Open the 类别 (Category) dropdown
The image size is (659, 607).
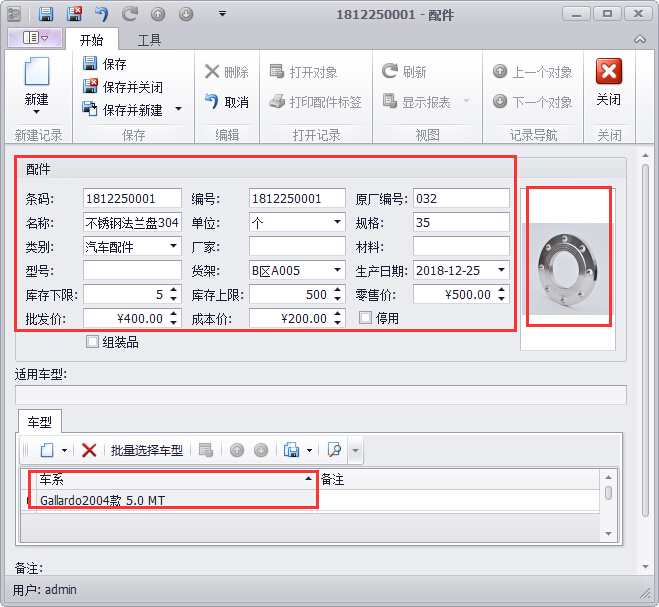(x=174, y=246)
